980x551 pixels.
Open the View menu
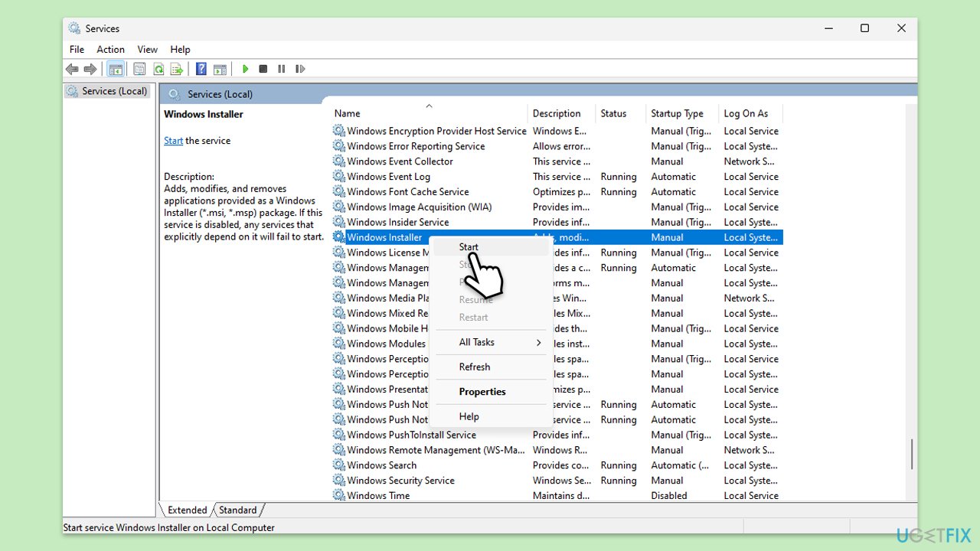coord(148,50)
